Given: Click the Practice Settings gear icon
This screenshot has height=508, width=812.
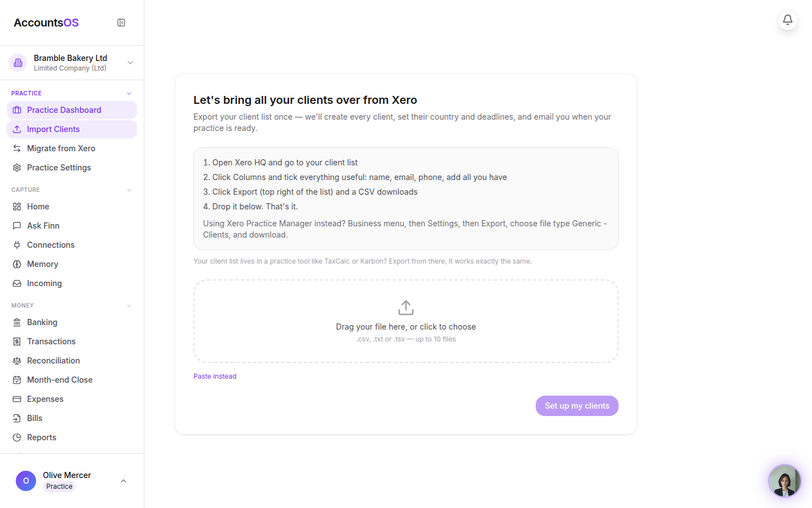Looking at the screenshot, I should pos(17,168).
